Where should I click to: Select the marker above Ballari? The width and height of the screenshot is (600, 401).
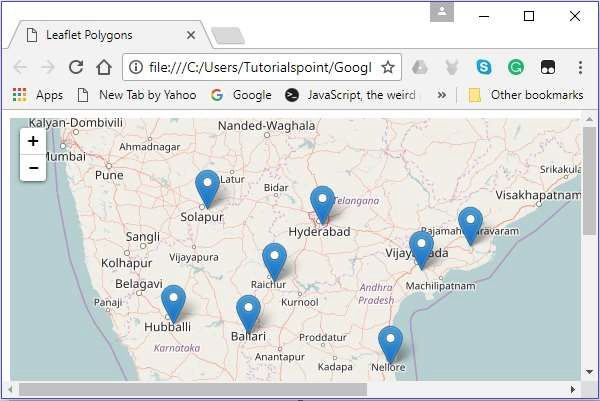(248, 312)
